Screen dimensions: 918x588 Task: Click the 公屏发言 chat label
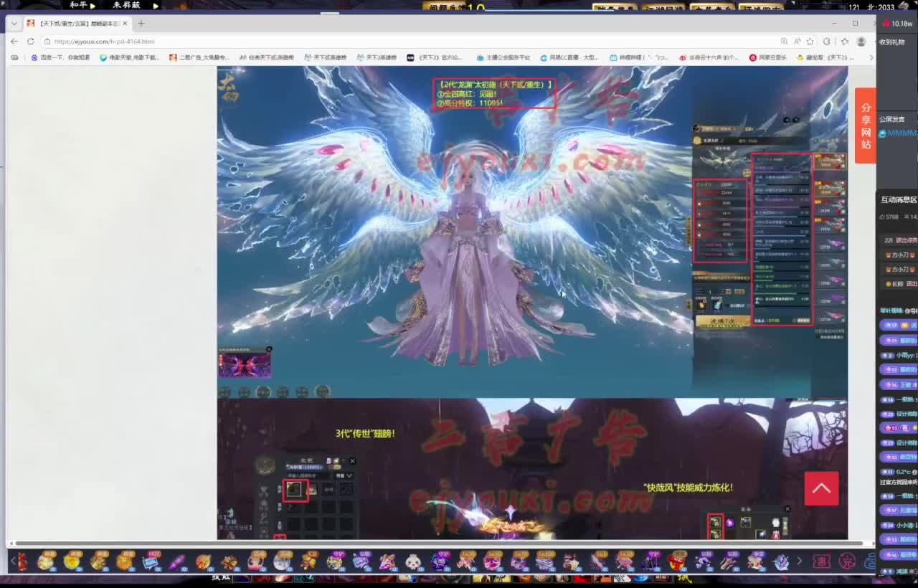tap(891, 119)
